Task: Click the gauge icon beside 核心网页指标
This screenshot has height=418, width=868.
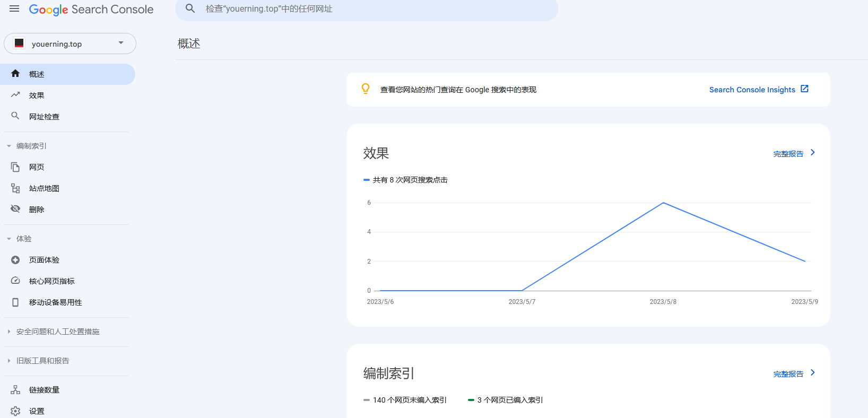Action: point(15,281)
